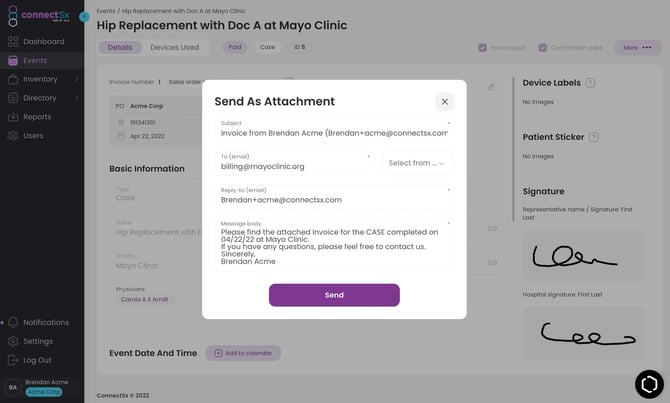Toggle the Invoice paid checkbox
The image size is (670, 403).
[482, 47]
